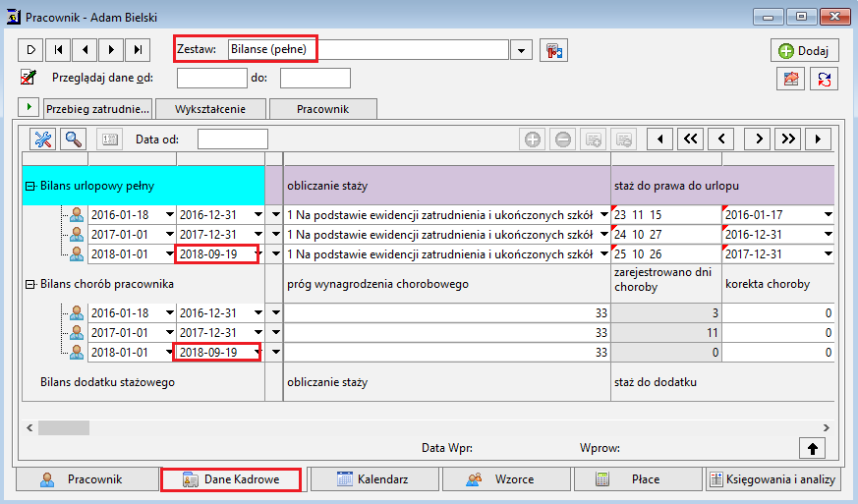This screenshot has width=858, height=504.
Task: Open the Płace section button
Action: 638,479
